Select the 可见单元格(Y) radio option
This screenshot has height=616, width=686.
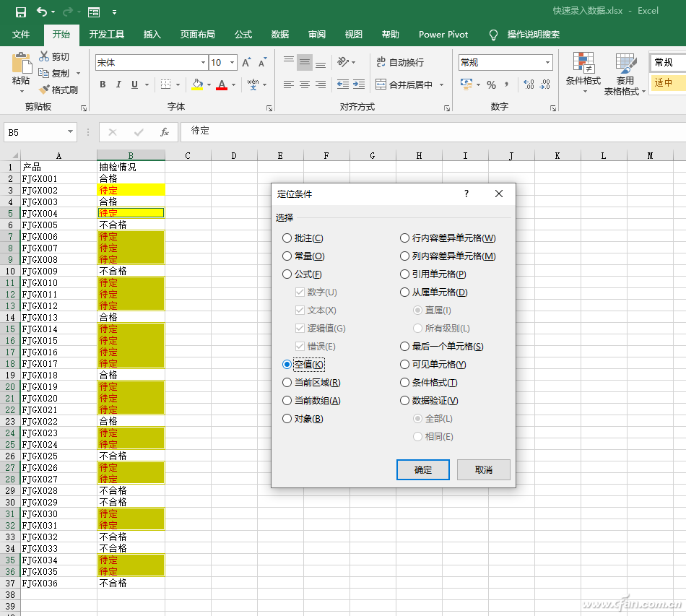404,365
